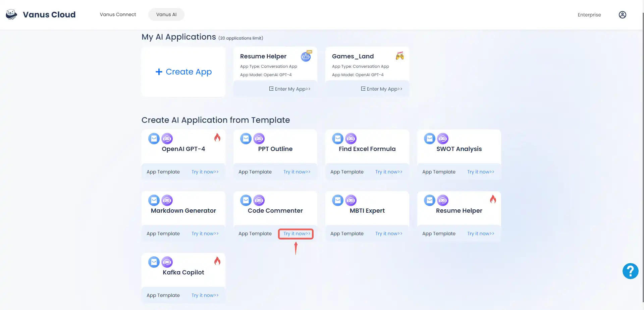Try the Resume Helper template now
644x310 pixels.
[481, 234]
